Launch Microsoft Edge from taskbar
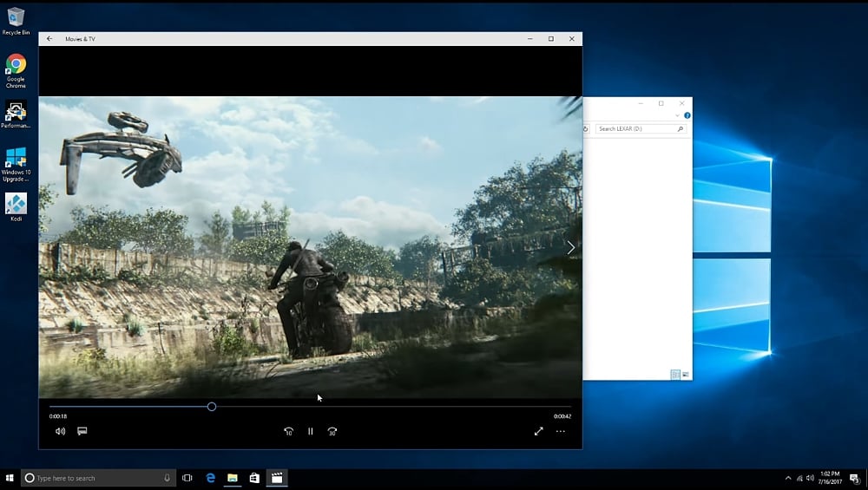 210,478
